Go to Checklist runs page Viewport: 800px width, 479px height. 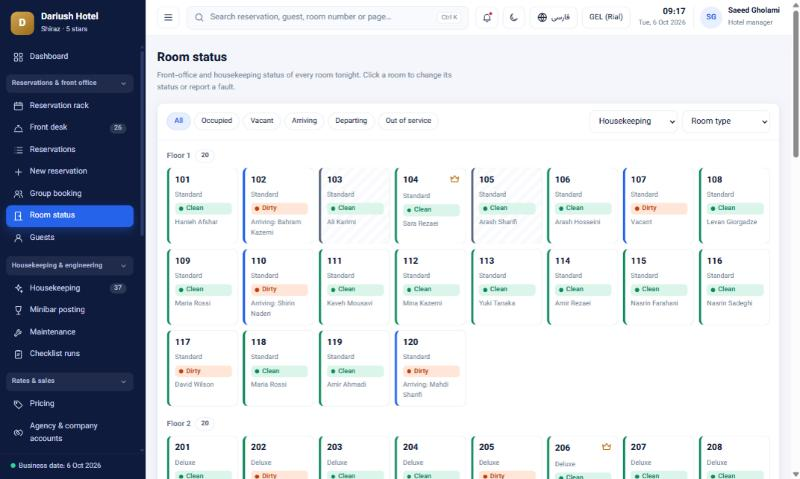pos(69,354)
